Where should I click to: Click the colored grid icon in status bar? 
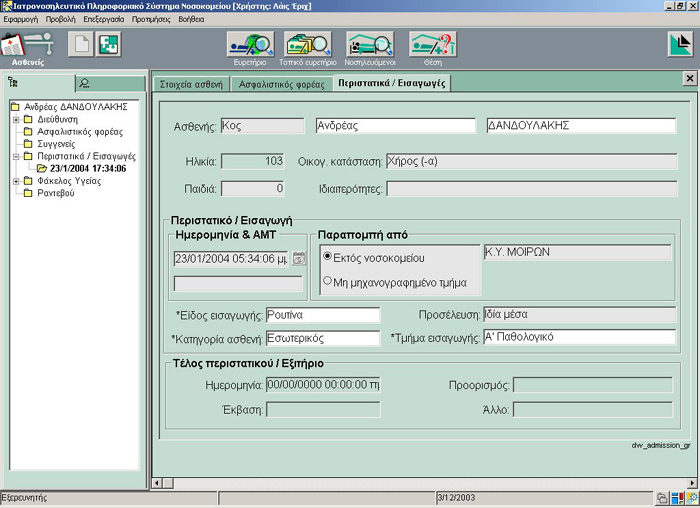[678, 498]
